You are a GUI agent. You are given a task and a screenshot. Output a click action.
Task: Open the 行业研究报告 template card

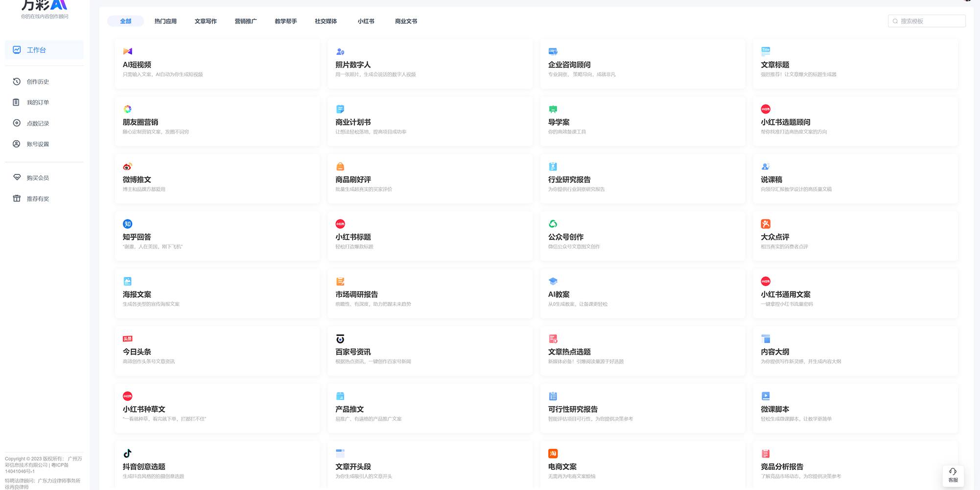click(642, 179)
